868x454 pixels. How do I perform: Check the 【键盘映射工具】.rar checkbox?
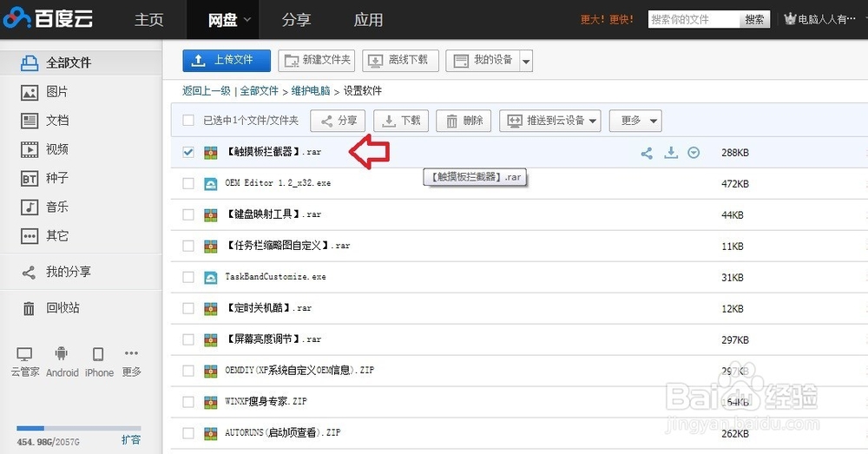[x=188, y=214]
